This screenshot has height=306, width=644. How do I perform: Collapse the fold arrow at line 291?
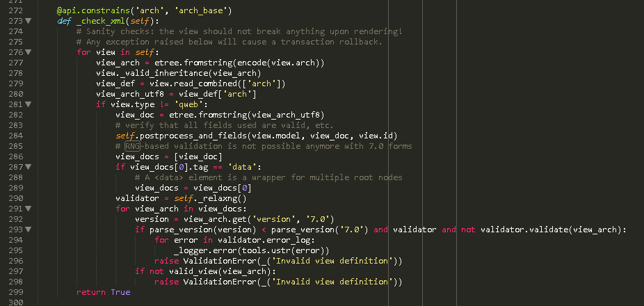tap(28, 209)
